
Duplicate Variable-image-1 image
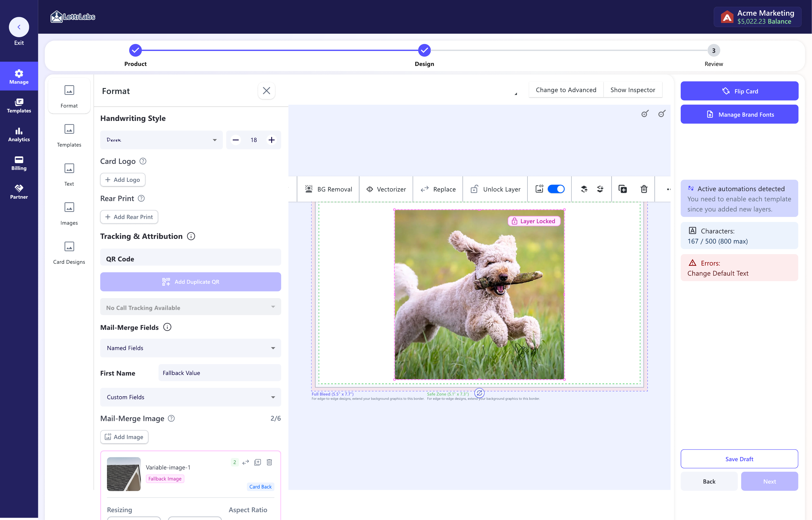(258, 462)
